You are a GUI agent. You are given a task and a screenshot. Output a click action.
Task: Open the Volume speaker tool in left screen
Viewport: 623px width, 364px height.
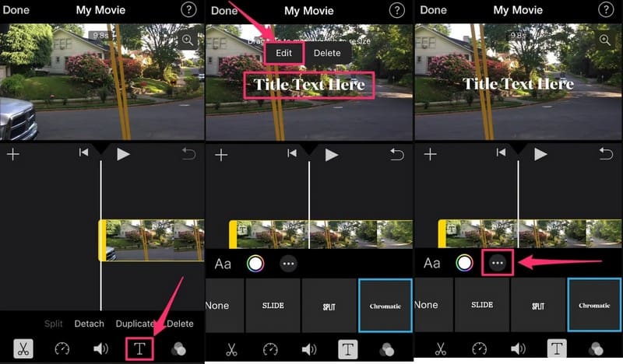100,349
